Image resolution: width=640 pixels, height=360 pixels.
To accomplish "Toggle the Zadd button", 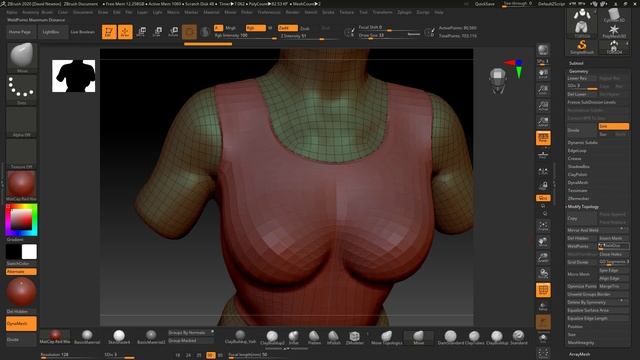I will [x=288, y=28].
